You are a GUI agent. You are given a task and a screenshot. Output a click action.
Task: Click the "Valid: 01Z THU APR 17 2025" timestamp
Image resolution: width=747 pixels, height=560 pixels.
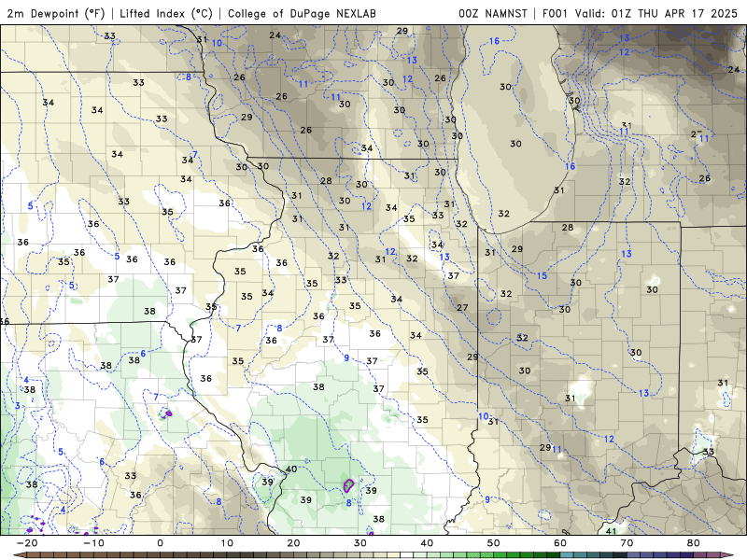(x=656, y=13)
